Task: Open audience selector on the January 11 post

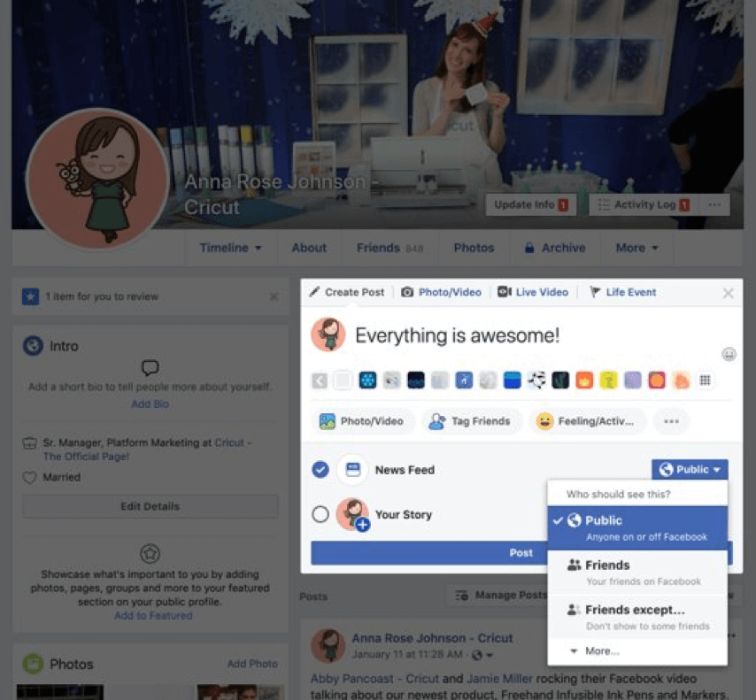Action: point(482,655)
